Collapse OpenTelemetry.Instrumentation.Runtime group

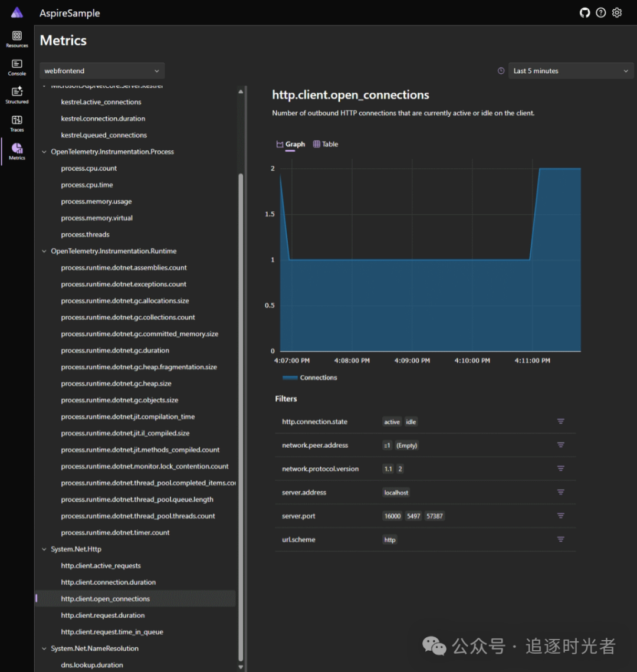click(44, 251)
